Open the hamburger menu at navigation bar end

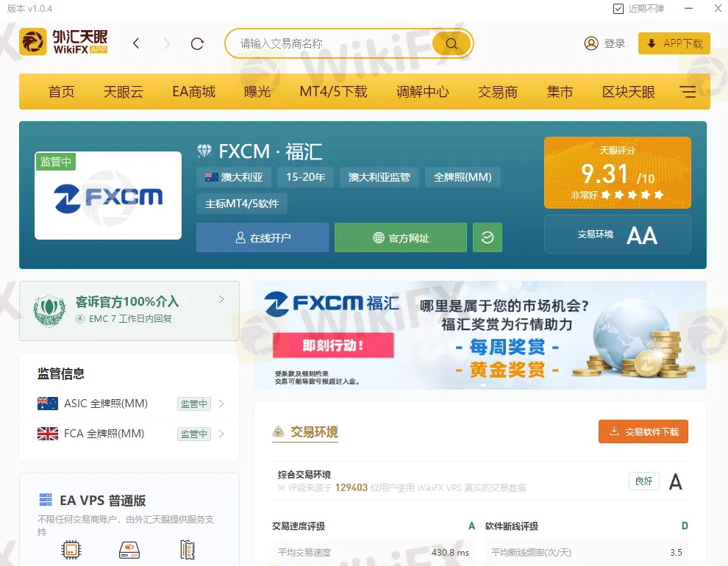tap(688, 91)
